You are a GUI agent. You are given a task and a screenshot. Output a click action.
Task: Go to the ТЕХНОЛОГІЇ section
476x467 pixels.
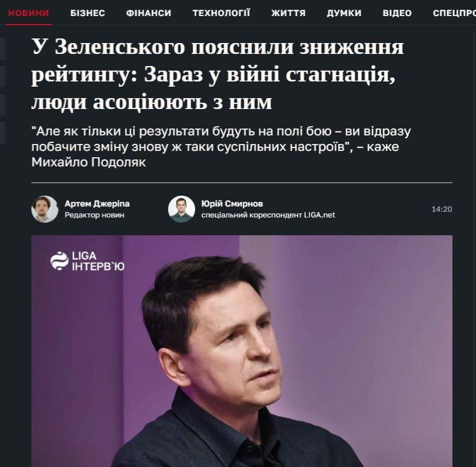point(221,13)
